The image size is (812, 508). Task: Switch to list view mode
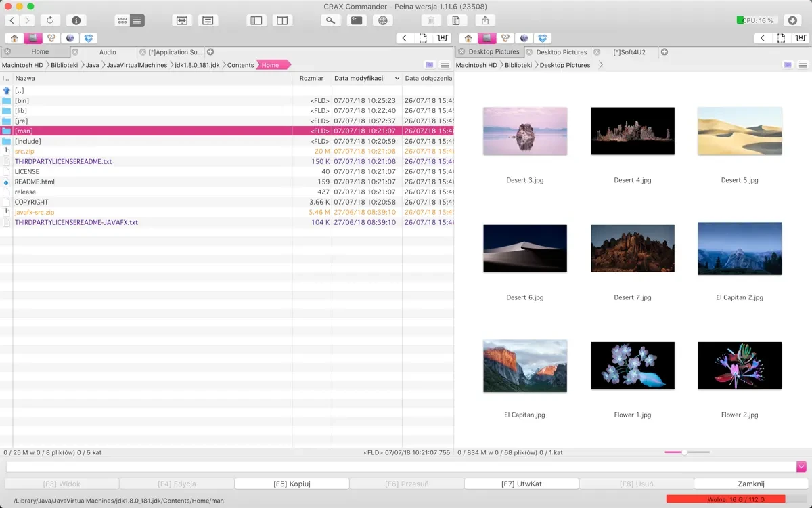click(x=137, y=21)
